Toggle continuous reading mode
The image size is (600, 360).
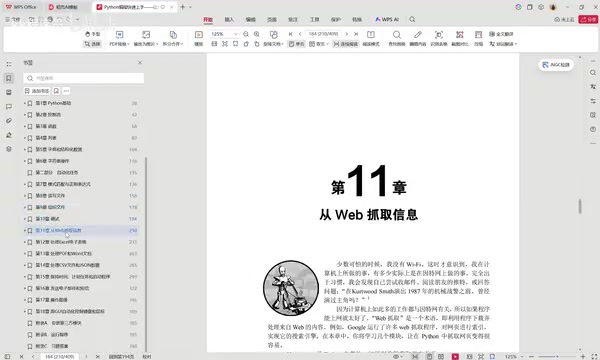[346, 44]
